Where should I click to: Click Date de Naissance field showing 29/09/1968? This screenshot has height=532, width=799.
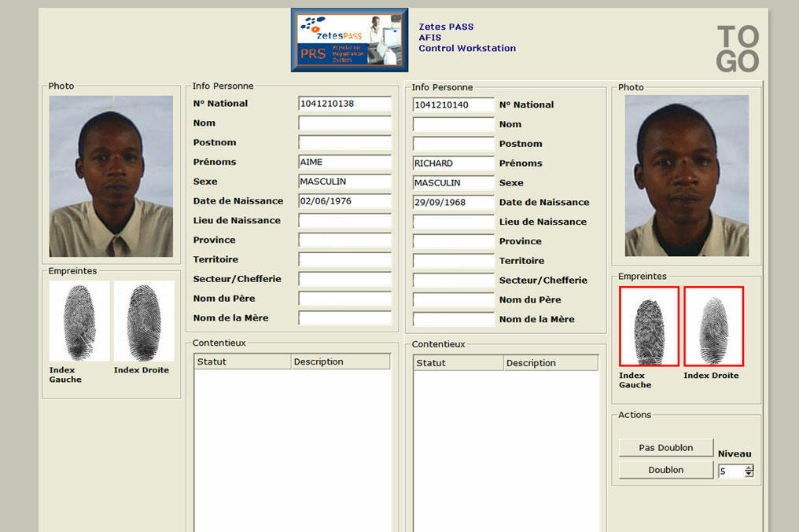click(x=453, y=203)
